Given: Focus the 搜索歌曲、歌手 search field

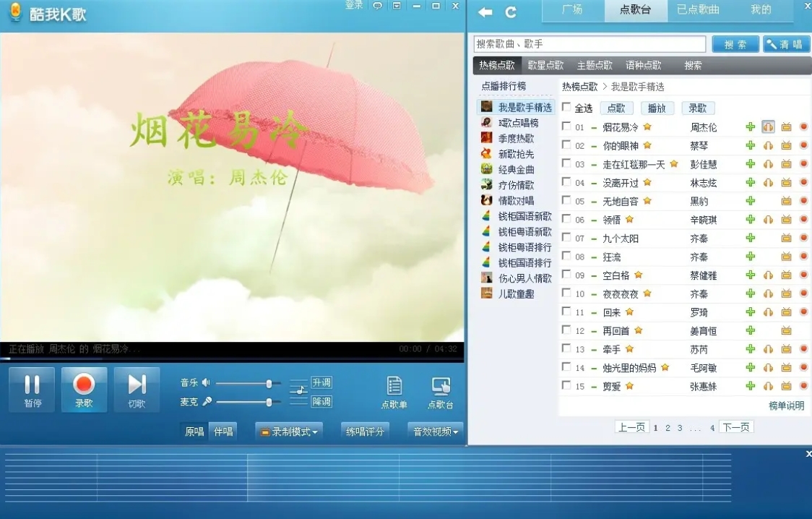Looking at the screenshot, I should click(x=589, y=44).
